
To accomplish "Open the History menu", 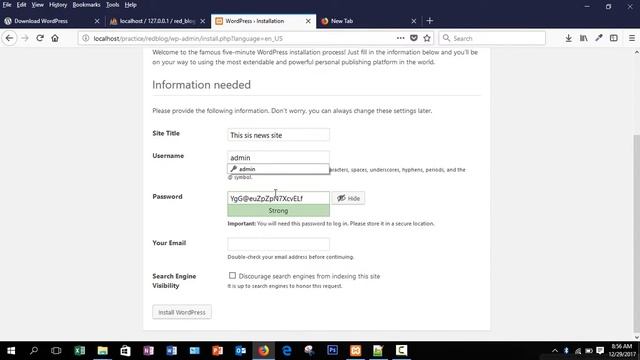I will pyautogui.click(x=58, y=5).
